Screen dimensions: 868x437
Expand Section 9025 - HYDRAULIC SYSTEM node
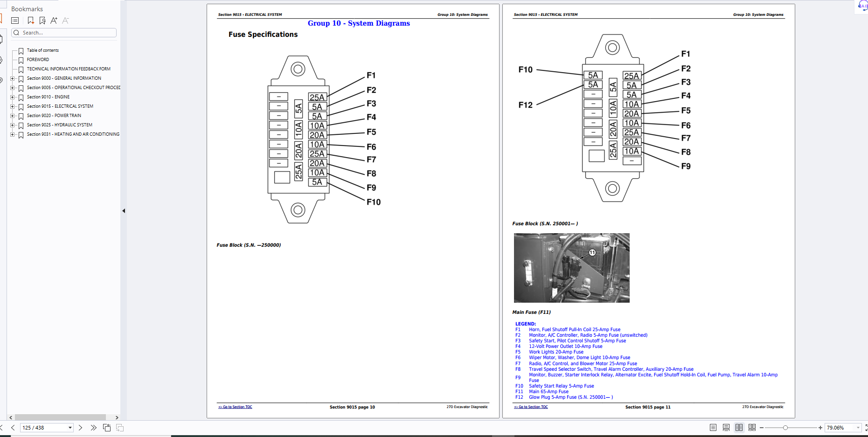click(x=13, y=125)
